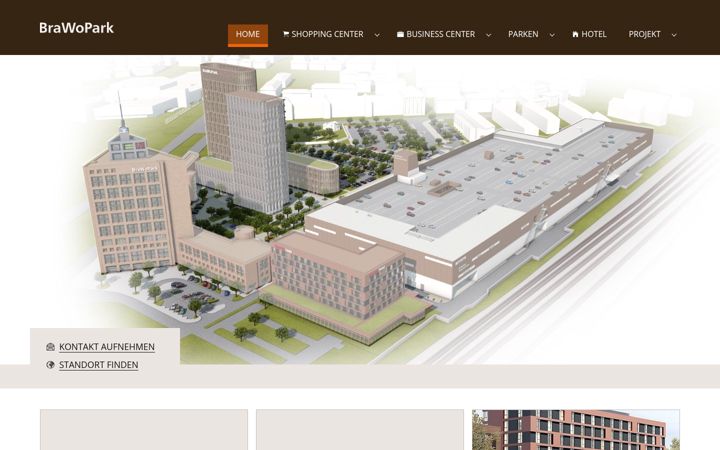Click the BraWoPark site logo
Viewport: 720px width, 450px height.
point(76,28)
